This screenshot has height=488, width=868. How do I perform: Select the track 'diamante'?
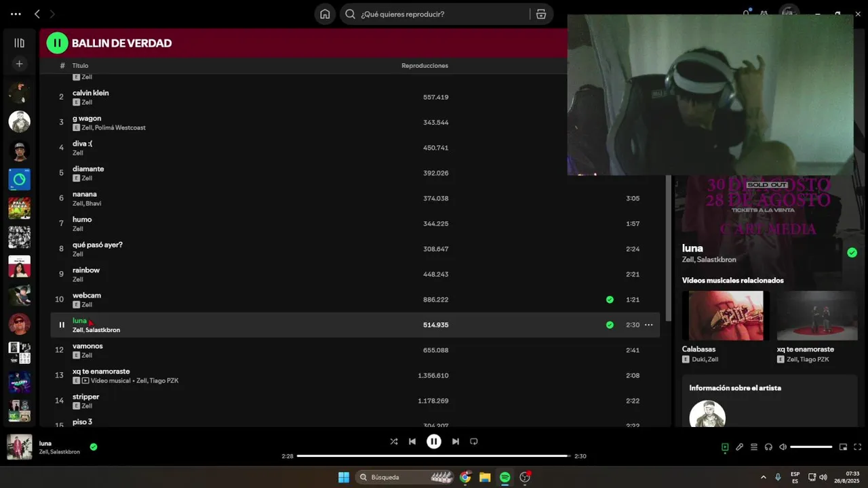pyautogui.click(x=88, y=169)
